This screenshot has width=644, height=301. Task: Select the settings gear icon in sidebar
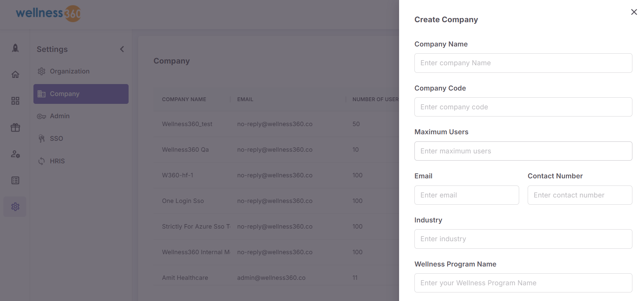click(x=15, y=207)
